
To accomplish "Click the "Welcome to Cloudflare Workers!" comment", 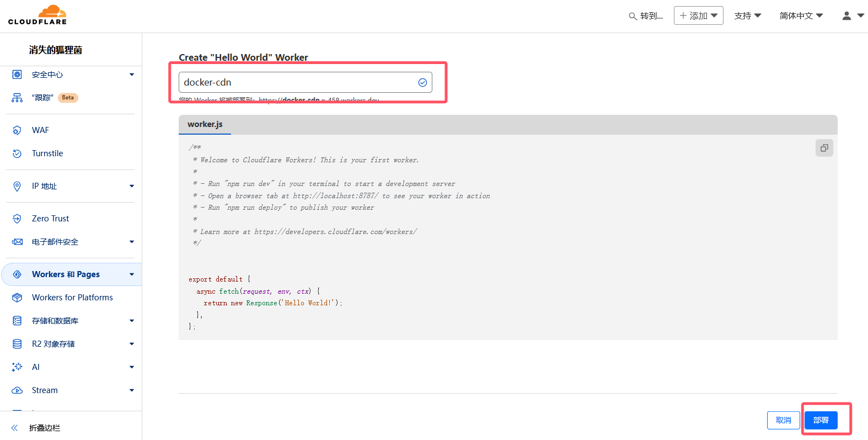I will 306,160.
